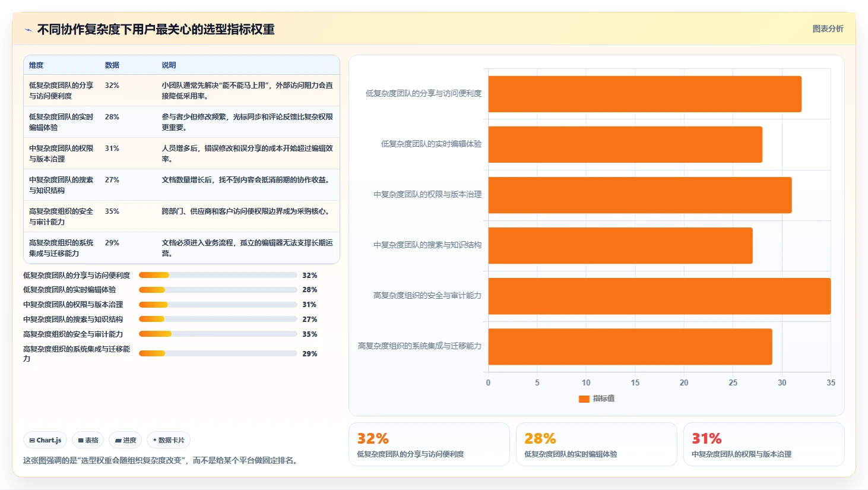The width and height of the screenshot is (868, 490).
Task: Click the 27% value beside progress bars
Action: 310,320
